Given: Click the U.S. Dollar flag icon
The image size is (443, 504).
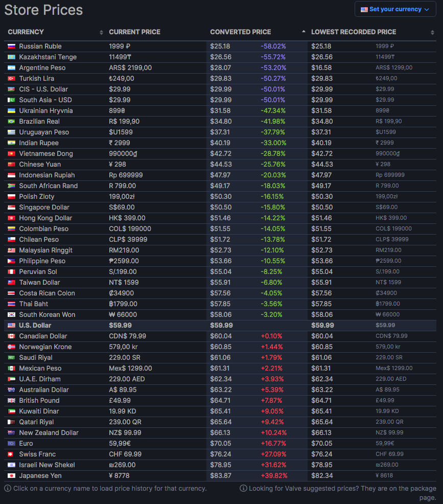Looking at the screenshot, I should (x=12, y=325).
